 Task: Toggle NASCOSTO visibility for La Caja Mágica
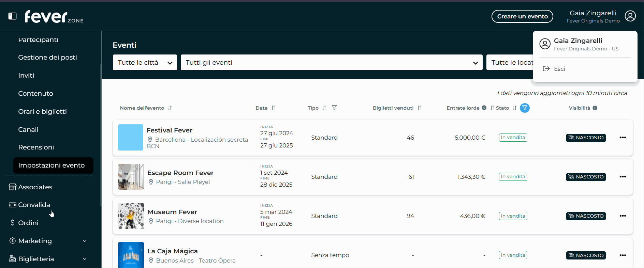click(586, 255)
